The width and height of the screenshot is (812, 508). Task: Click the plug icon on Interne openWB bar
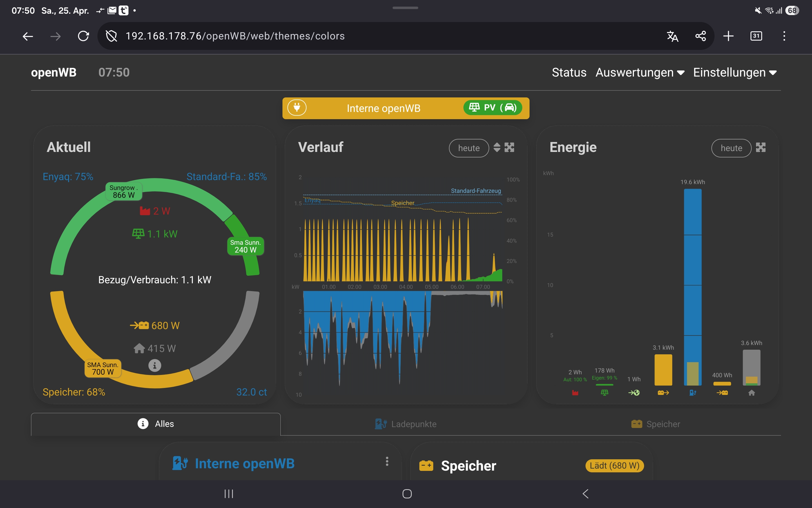pyautogui.click(x=297, y=108)
